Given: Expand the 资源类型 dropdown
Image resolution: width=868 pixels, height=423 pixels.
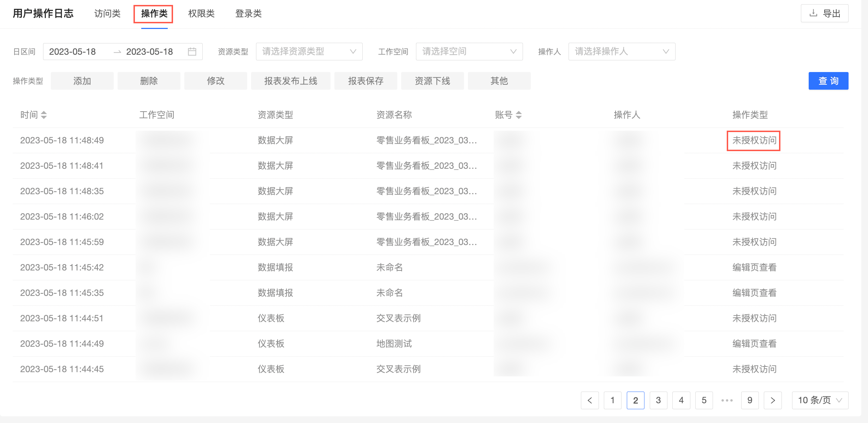Looking at the screenshot, I should tap(309, 52).
